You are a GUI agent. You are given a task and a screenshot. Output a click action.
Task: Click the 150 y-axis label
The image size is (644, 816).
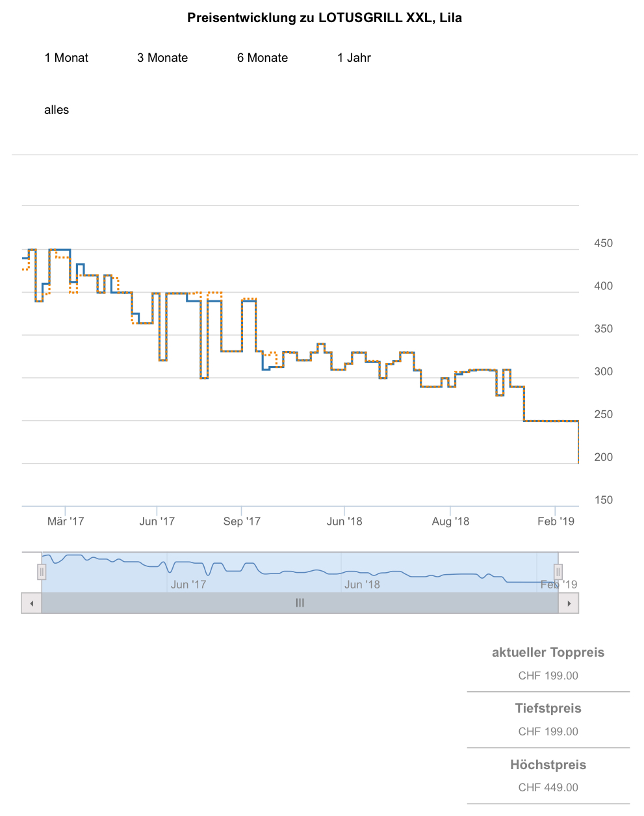[603, 500]
